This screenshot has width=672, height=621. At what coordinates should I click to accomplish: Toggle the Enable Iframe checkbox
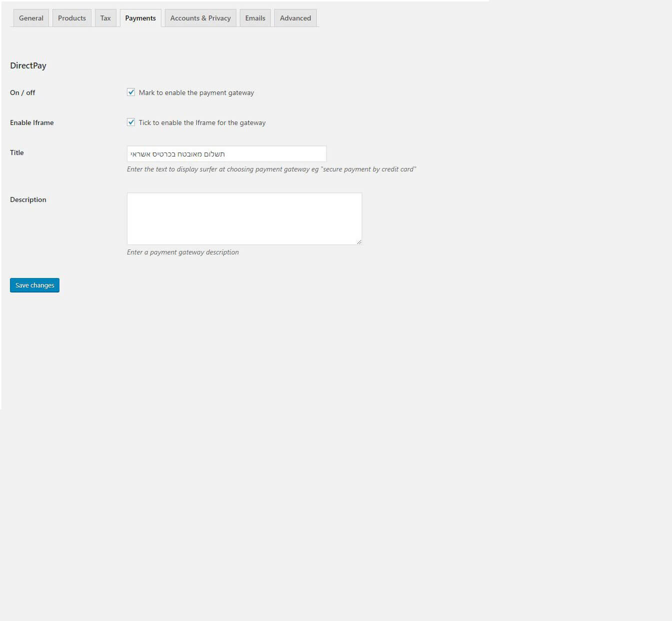131,122
